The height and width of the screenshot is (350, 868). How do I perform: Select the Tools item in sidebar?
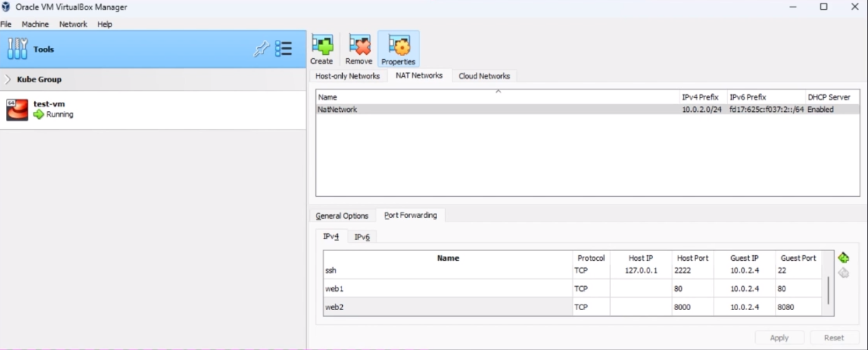pos(153,49)
